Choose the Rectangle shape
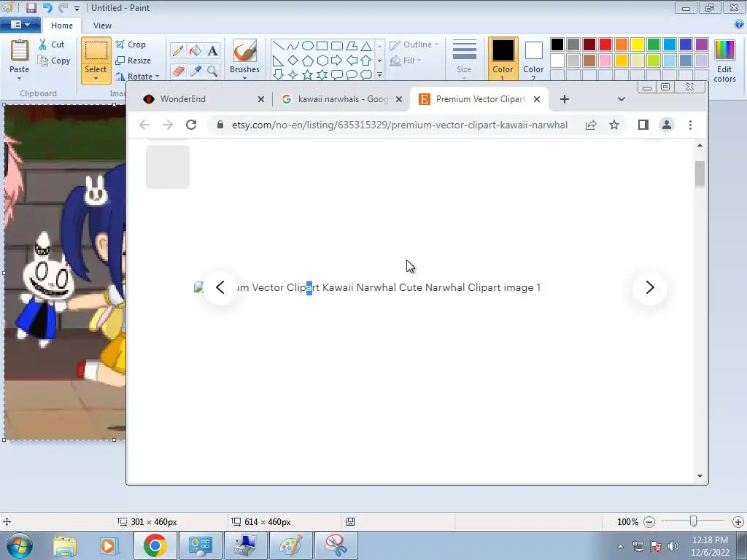This screenshot has width=747, height=560. tap(322, 46)
